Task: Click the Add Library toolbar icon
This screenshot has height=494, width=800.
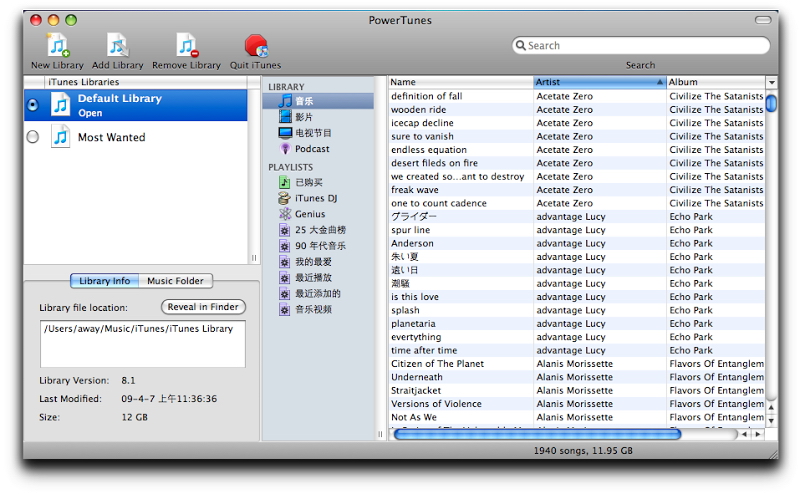Action: pyautogui.click(x=118, y=46)
